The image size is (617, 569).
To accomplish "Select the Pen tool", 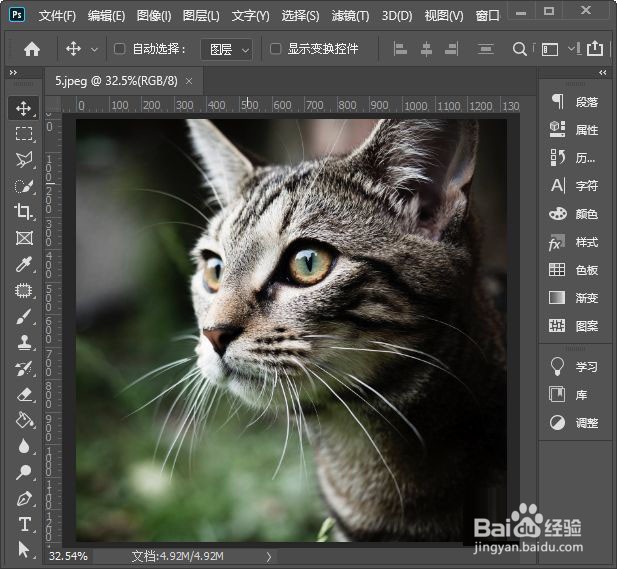I will [25, 499].
